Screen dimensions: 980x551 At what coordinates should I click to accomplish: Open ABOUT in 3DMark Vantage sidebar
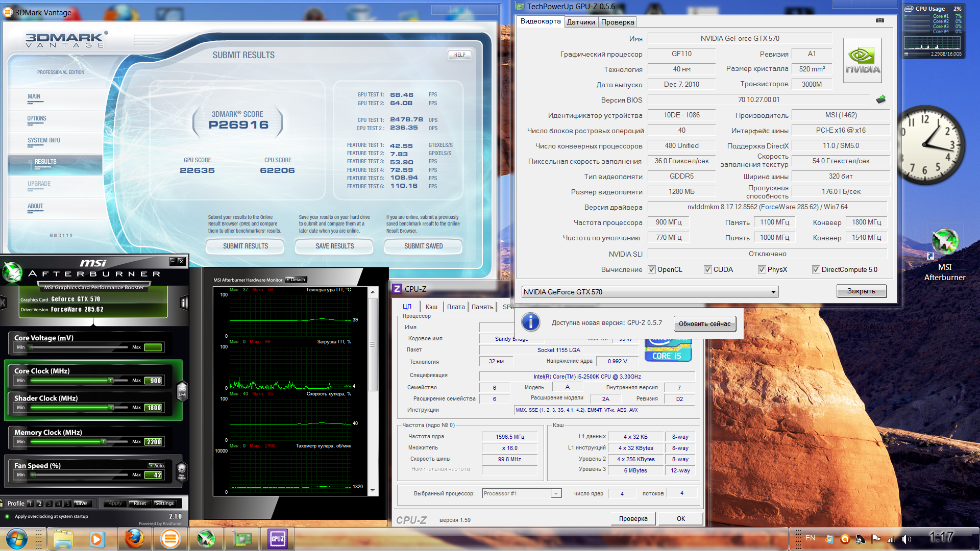(35, 206)
